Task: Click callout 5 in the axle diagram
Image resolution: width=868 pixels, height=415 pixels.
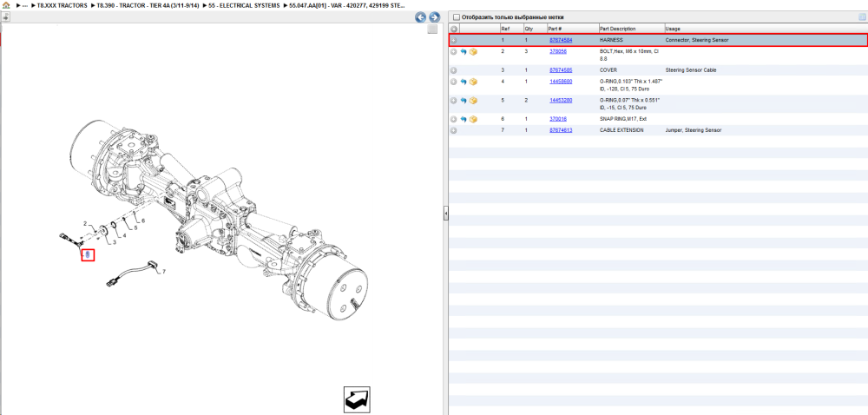Action: click(135, 228)
